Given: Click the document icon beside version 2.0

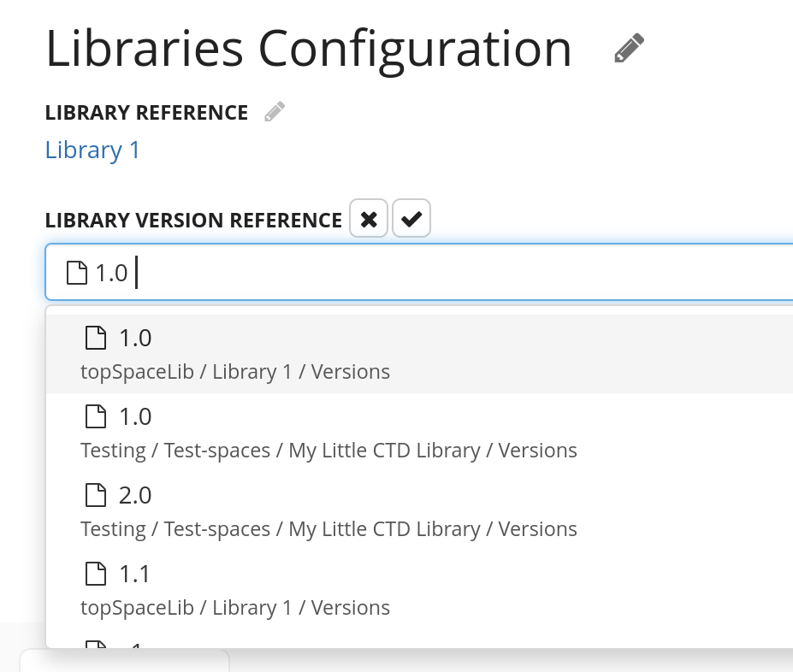Looking at the screenshot, I should [x=96, y=495].
